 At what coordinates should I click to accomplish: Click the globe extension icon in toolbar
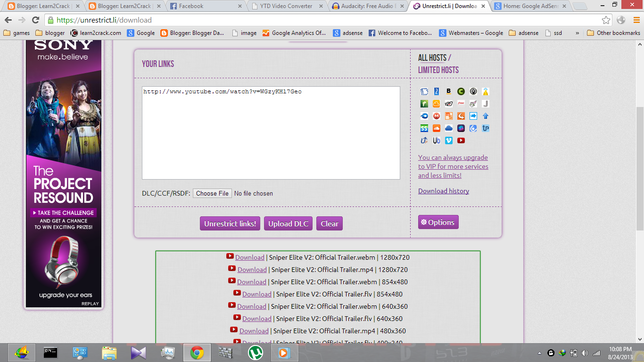coord(621,20)
